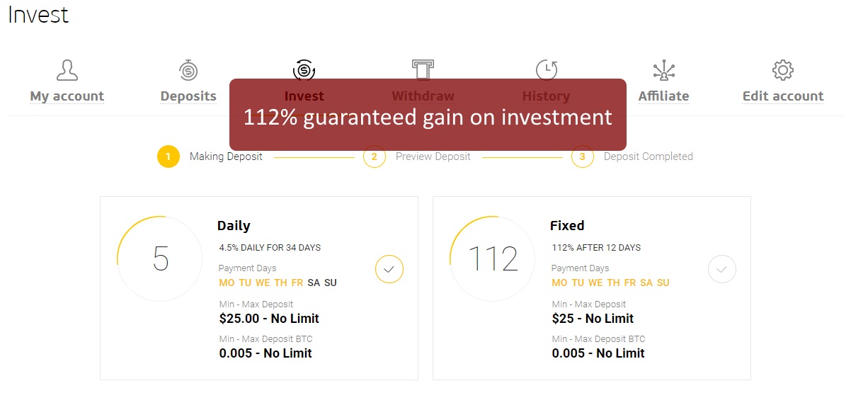This screenshot has width=868, height=393.
Task: Open the My account link
Action: [x=67, y=96]
